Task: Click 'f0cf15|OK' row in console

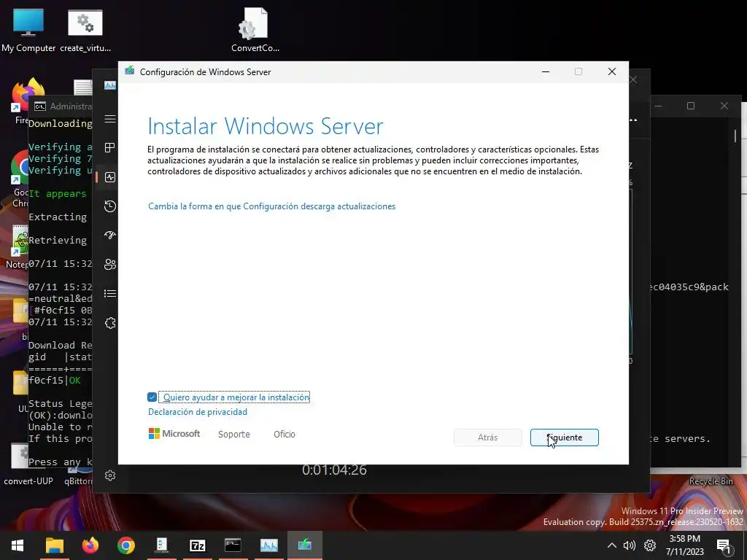Action: [x=54, y=381]
